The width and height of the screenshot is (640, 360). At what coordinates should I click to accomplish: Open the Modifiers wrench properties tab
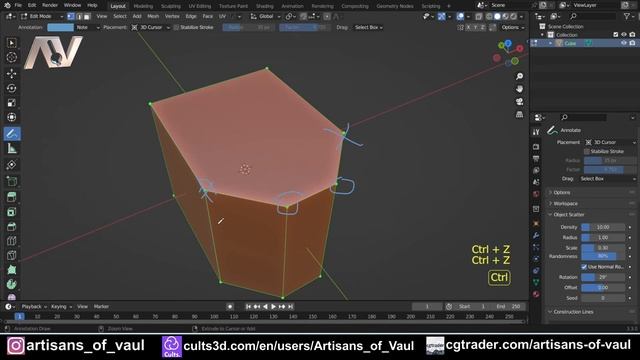pos(536,236)
